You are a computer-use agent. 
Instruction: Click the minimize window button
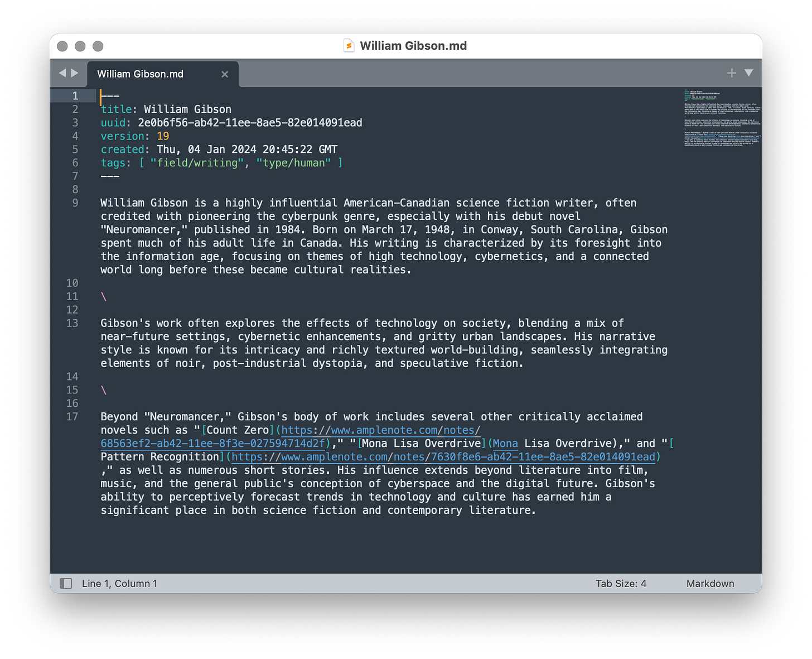coord(80,46)
